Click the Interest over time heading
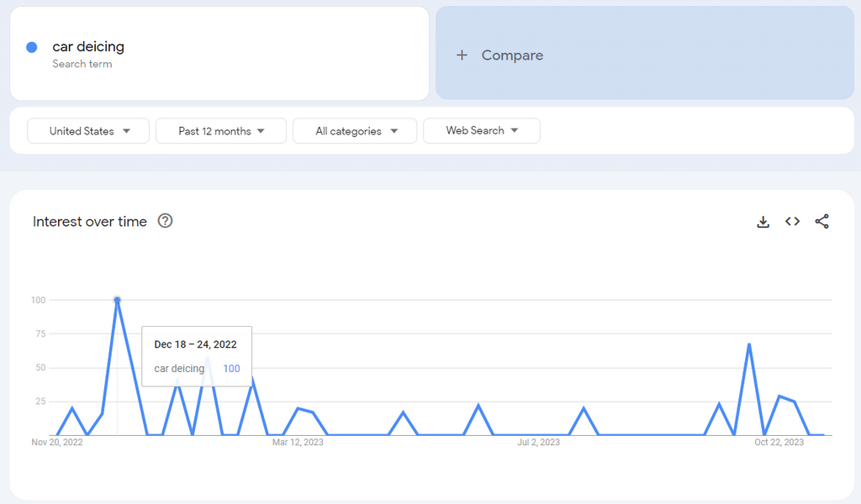Image resolution: width=861 pixels, height=504 pixels. tap(89, 222)
